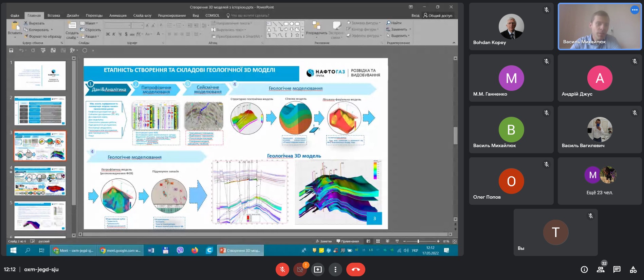This screenshot has width=644, height=280.
Task: Open font size combo box
Action: coord(137,25)
